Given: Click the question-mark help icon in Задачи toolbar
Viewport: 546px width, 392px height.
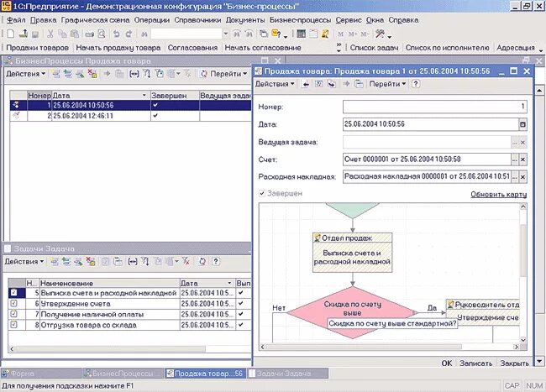Looking at the screenshot, I should click(216, 262).
